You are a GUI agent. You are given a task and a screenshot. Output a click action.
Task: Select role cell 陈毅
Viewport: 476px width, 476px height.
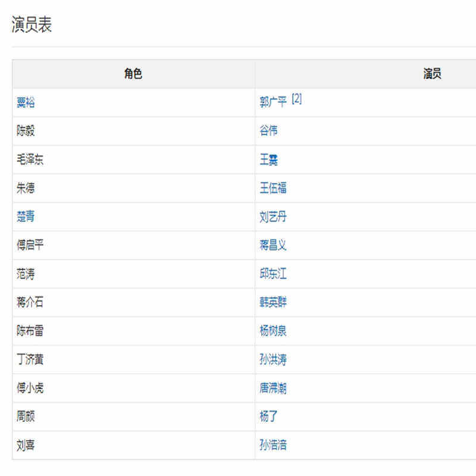[x=133, y=131]
